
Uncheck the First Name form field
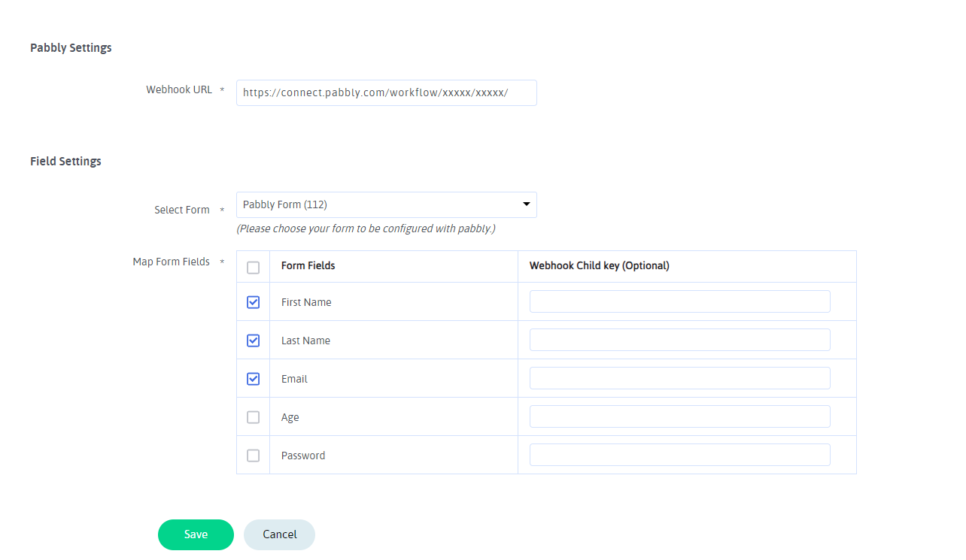(253, 301)
